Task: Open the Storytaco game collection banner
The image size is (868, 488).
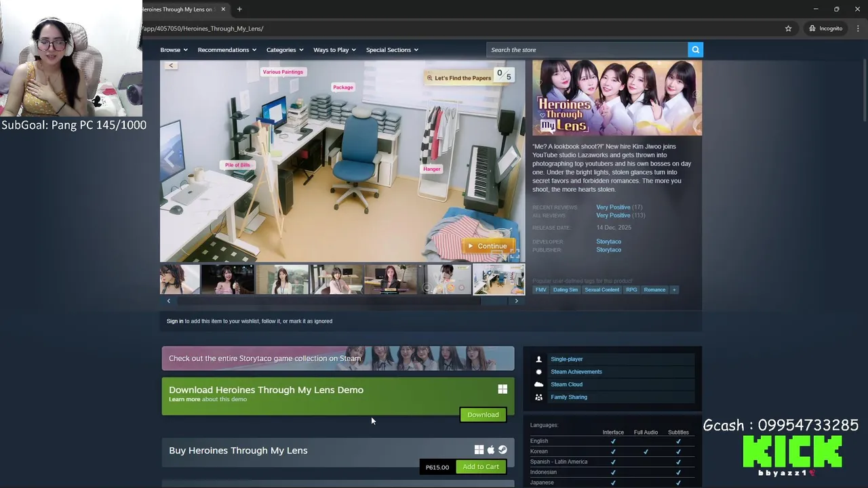Action: click(338, 358)
